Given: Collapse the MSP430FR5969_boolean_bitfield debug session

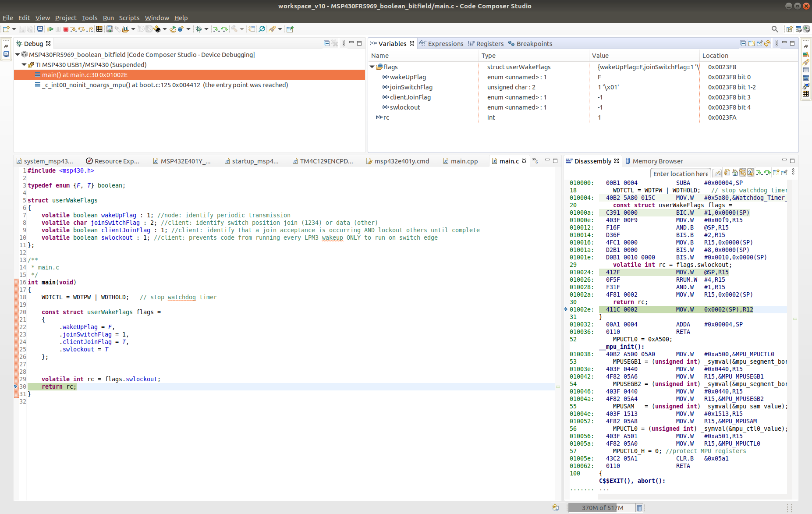Looking at the screenshot, I should [18, 55].
